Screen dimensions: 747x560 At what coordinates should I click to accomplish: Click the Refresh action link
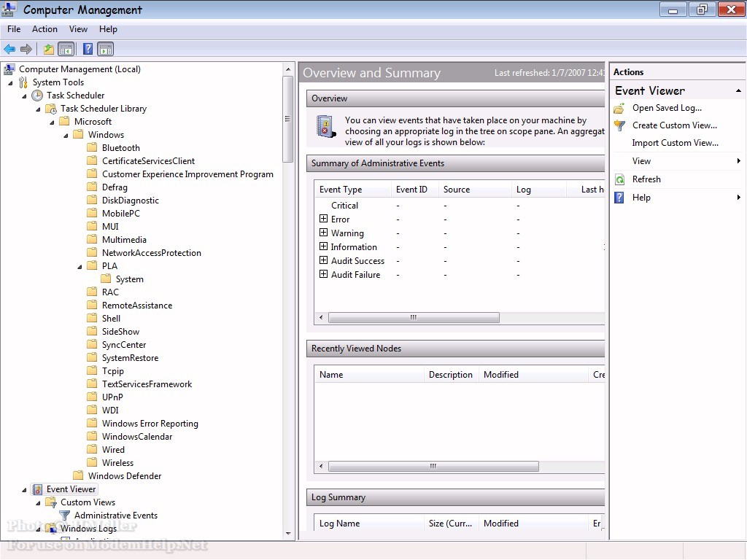[x=646, y=179]
